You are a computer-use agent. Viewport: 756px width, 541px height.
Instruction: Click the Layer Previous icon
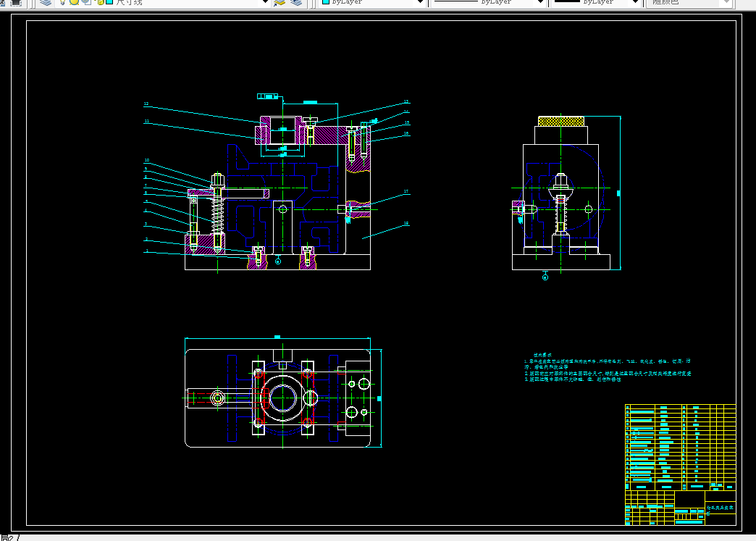pos(296,2)
